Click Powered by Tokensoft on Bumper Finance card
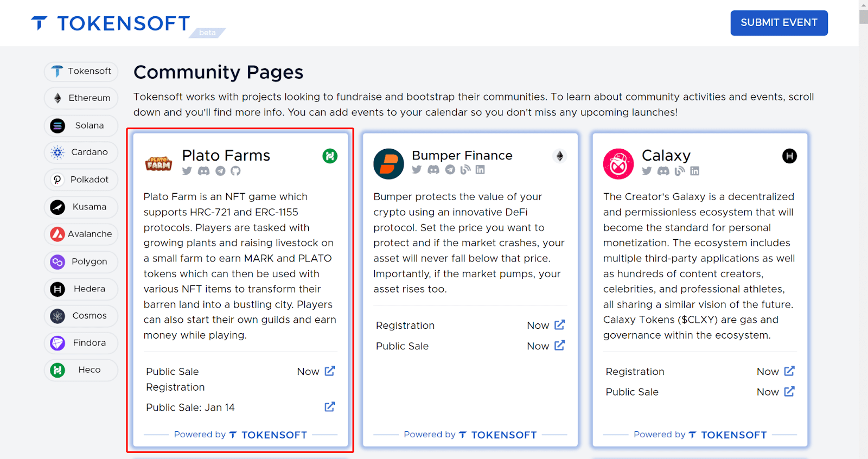868x459 pixels. 470,435
